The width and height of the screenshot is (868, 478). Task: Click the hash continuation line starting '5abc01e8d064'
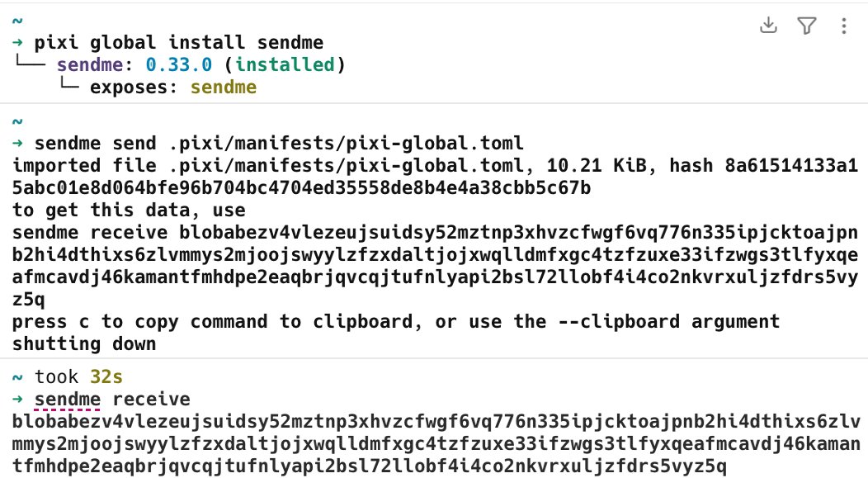pyautogui.click(x=302, y=187)
